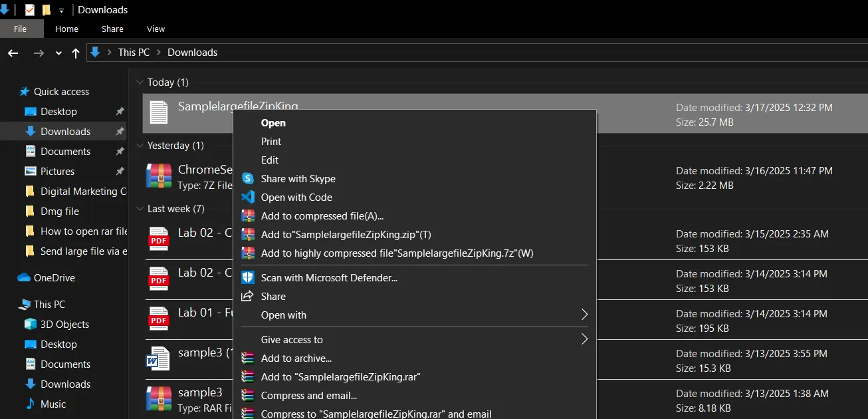Click the 3D Objects cube icon
The width and height of the screenshot is (868, 419).
pos(31,324)
